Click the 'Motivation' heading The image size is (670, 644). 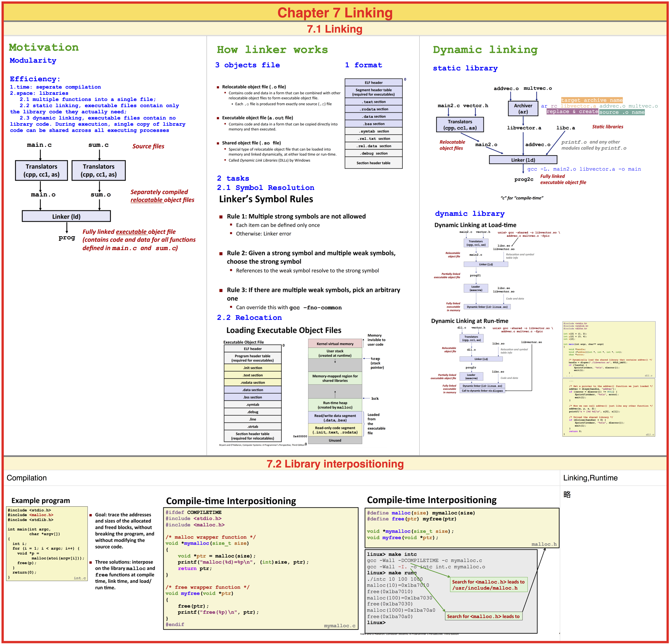pyautogui.click(x=44, y=47)
